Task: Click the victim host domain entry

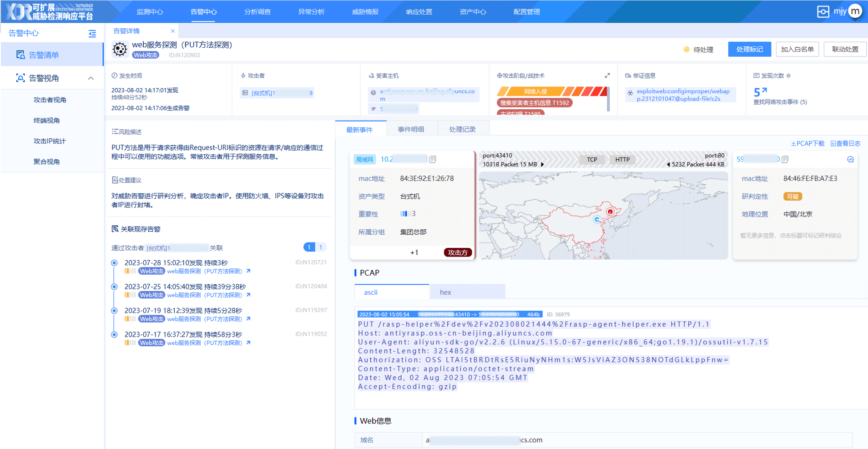Action: pos(424,95)
